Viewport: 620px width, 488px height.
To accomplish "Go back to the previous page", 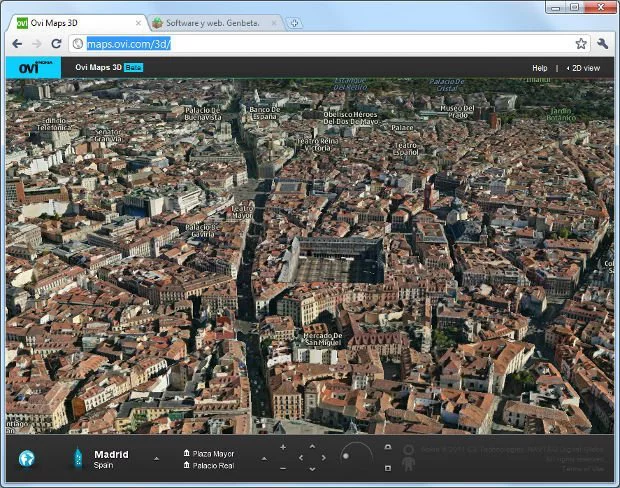I will tap(17, 44).
